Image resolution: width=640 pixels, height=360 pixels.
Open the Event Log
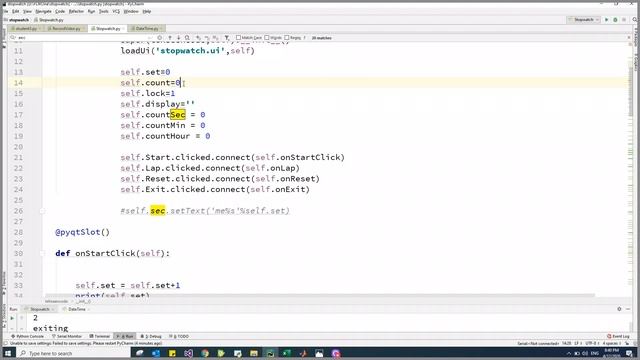click(x=618, y=336)
